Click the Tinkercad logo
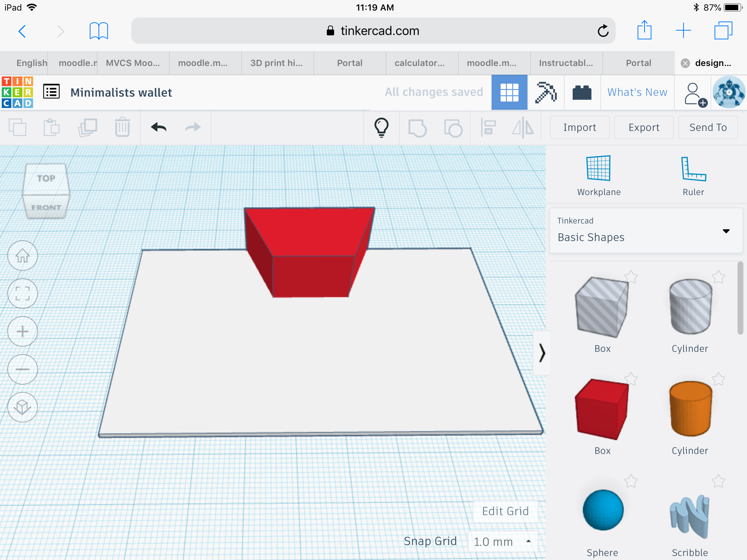 (17, 92)
